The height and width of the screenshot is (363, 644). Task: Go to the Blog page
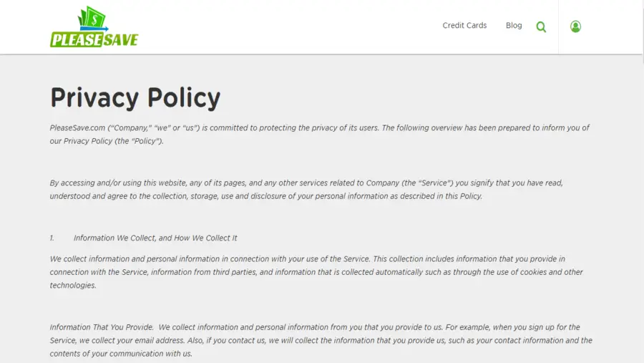click(x=514, y=26)
